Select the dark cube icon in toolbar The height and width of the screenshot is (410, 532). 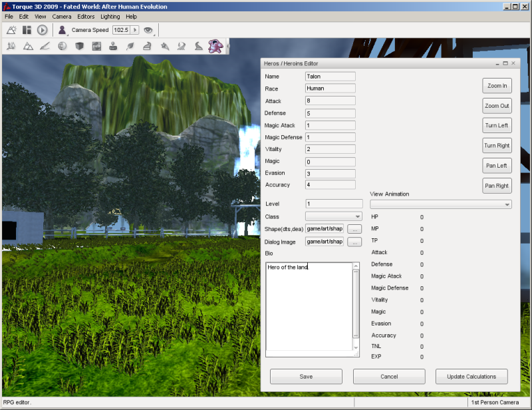[x=79, y=47]
